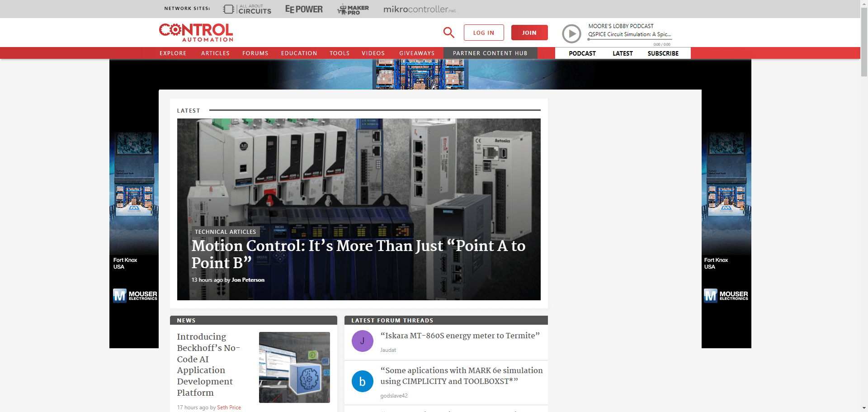Visit the EE Power network site
Viewport: 868px width, 412px height.
click(304, 9)
